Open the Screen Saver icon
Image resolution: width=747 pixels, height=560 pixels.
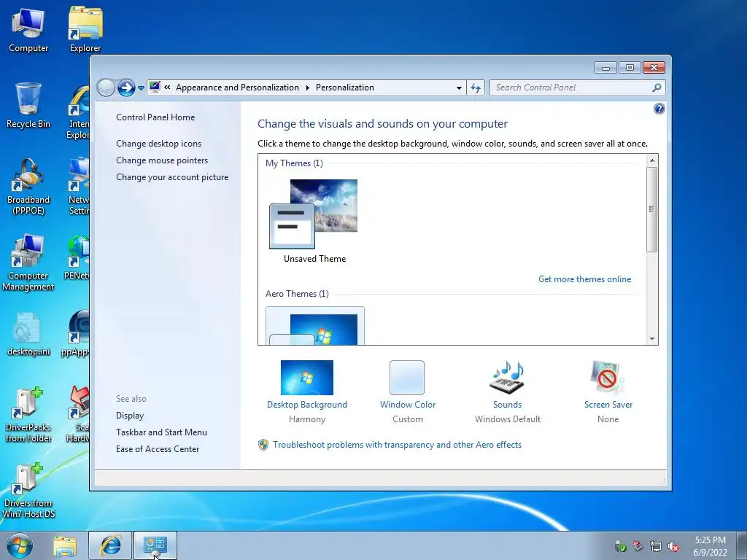[608, 378]
